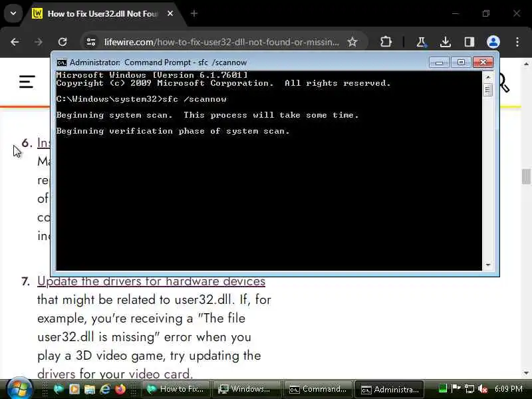Go back to the previous page in the browser

pyautogui.click(x=15, y=42)
